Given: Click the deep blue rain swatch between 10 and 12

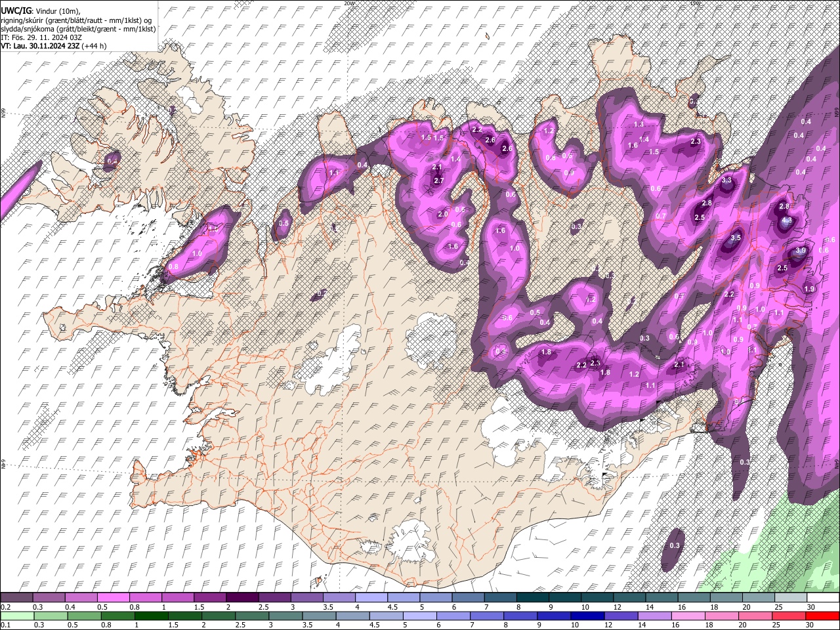Looking at the screenshot, I should pos(587,616).
